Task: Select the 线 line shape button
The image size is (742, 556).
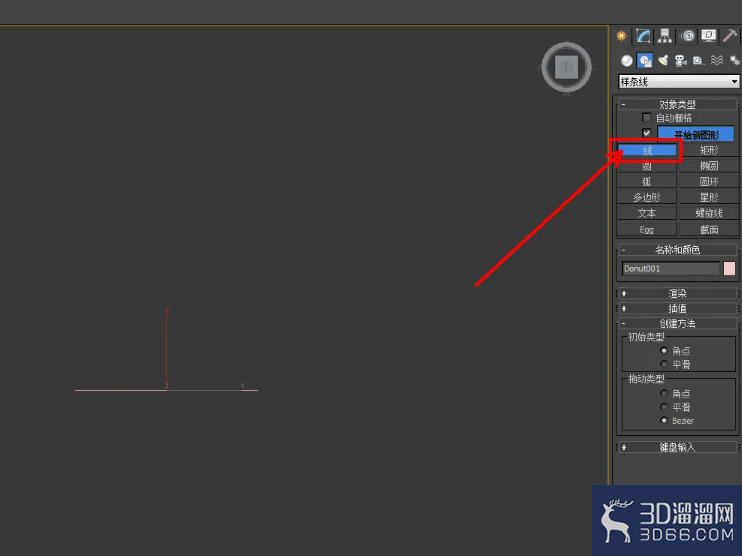Action: tap(647, 150)
